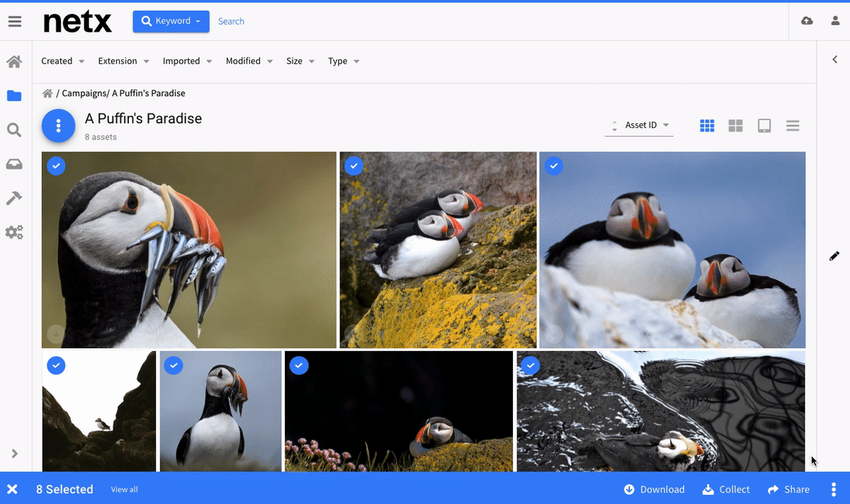Click the "8 assets" count text
850x504 pixels.
101,137
